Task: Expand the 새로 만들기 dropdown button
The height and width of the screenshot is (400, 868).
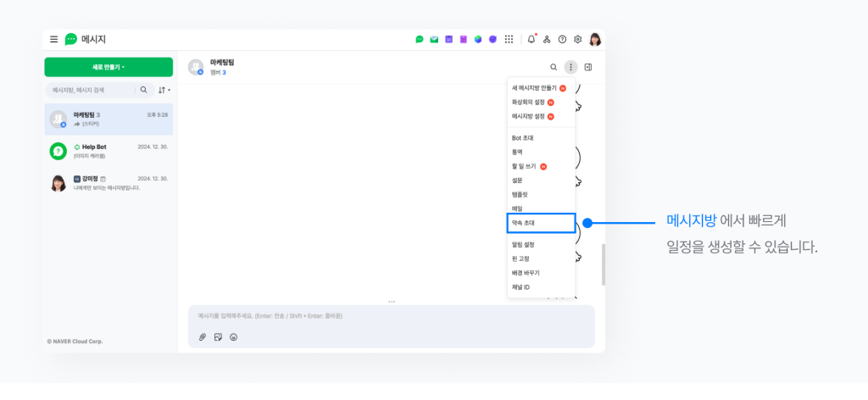Action: [108, 67]
